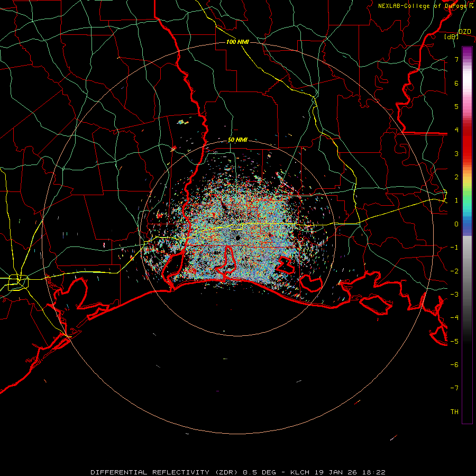Click the [dB] units label
The width and height of the screenshot is (476, 476).
tap(452, 36)
